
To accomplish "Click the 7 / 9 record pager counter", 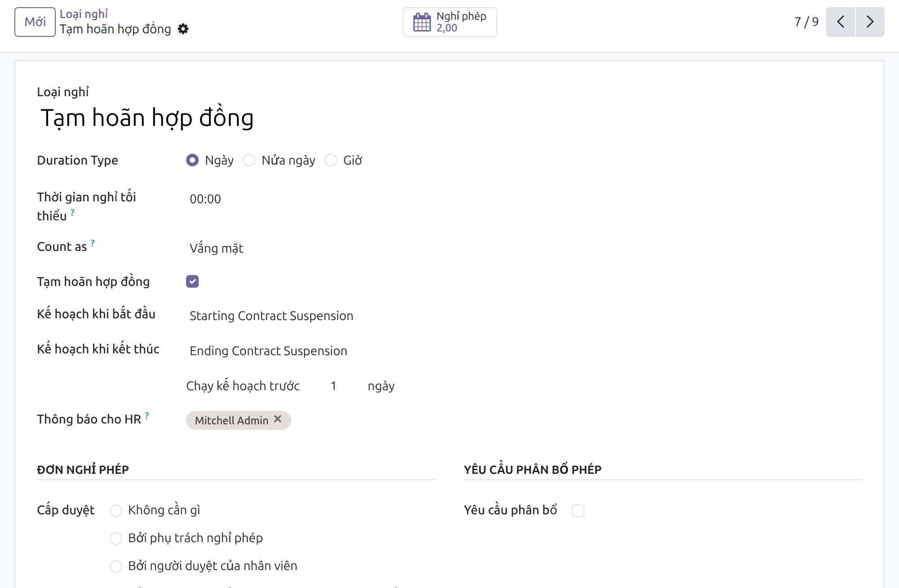I will click(806, 22).
